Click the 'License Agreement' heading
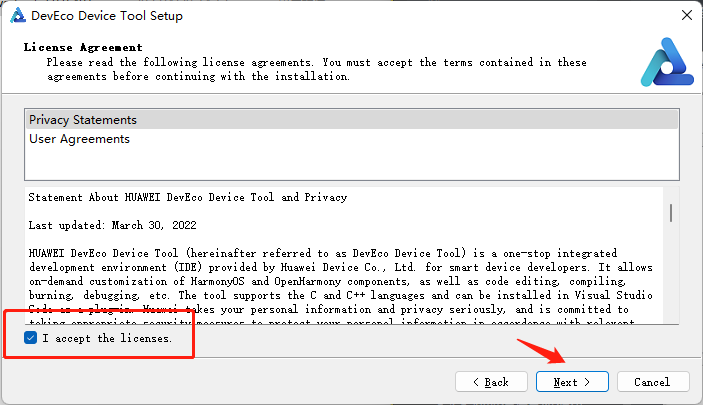The height and width of the screenshot is (405, 703). [83, 47]
